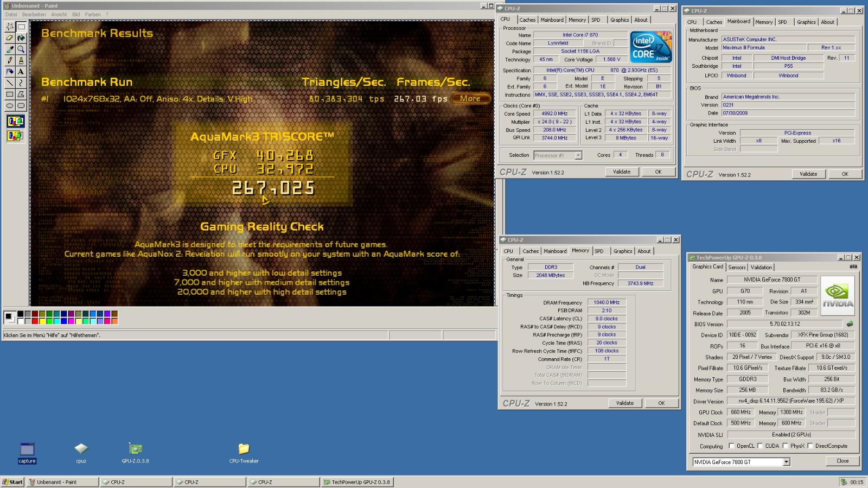Image resolution: width=868 pixels, height=488 pixels.
Task: Click OK in the Mainboard CPU-Z window
Action: click(845, 174)
